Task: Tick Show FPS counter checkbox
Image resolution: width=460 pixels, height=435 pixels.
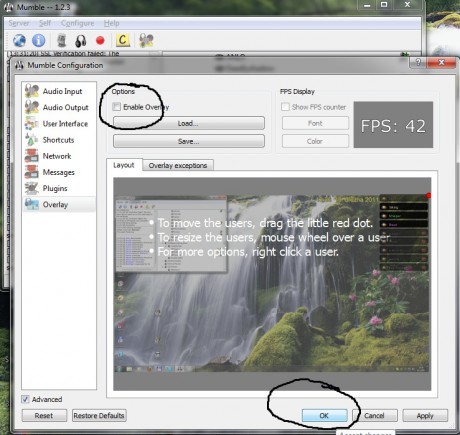Action: coord(285,107)
